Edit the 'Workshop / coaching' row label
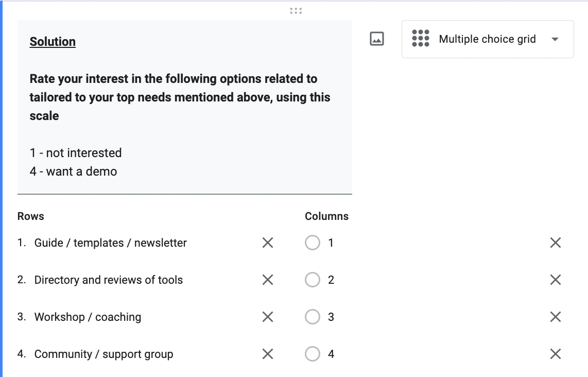Viewport: 588px width, 377px height. pyautogui.click(x=88, y=317)
